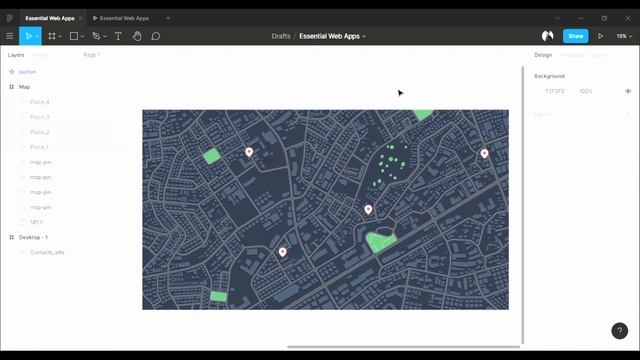Switch to the Layers tab

coord(16,55)
